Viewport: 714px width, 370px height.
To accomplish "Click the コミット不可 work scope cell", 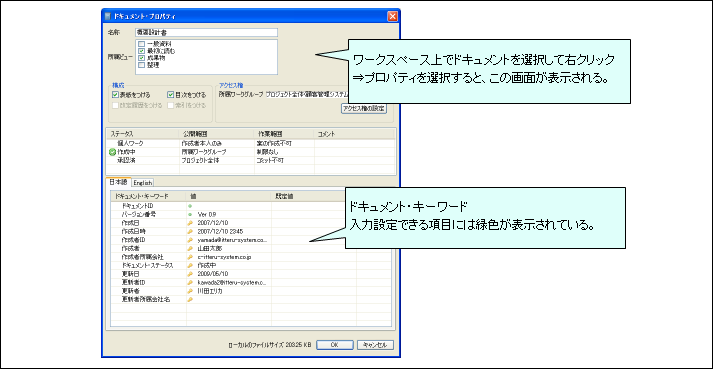I will [270, 161].
